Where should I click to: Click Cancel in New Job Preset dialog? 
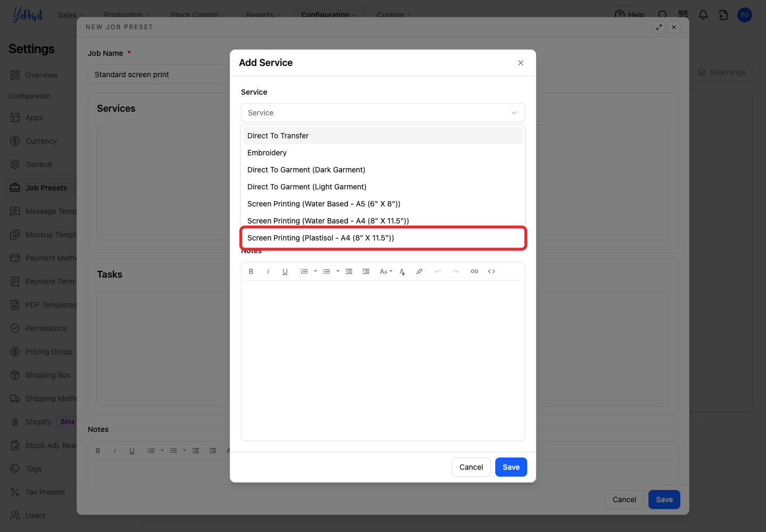pos(625,500)
